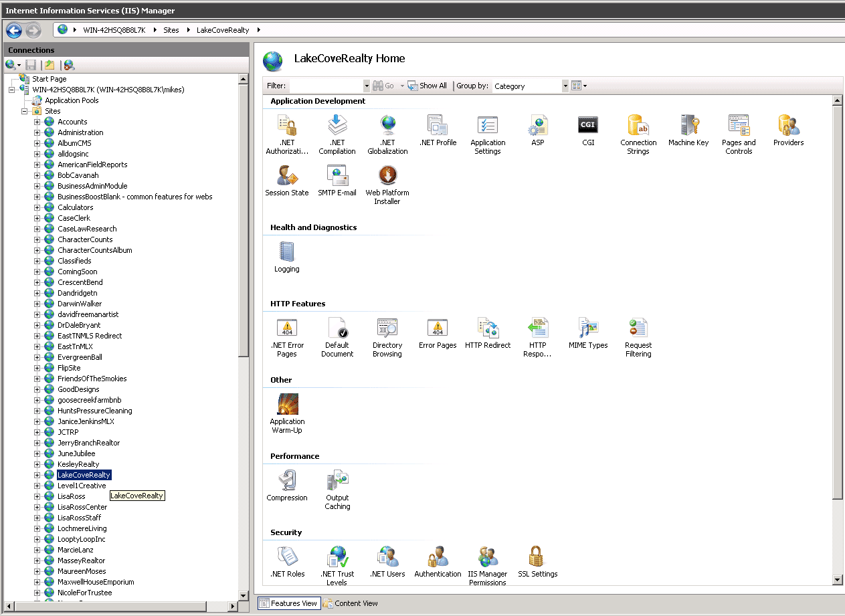This screenshot has width=845, height=616.
Task: Click the features pane scroll down arrow
Action: tap(838, 579)
